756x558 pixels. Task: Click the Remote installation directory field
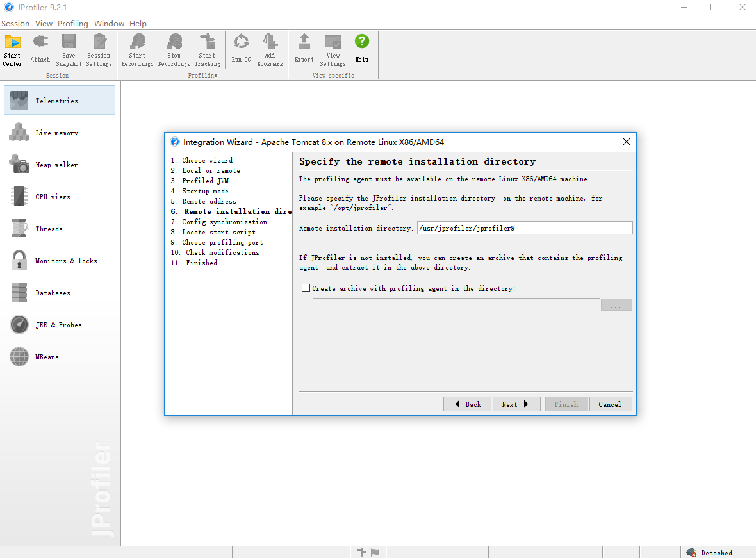pos(525,227)
